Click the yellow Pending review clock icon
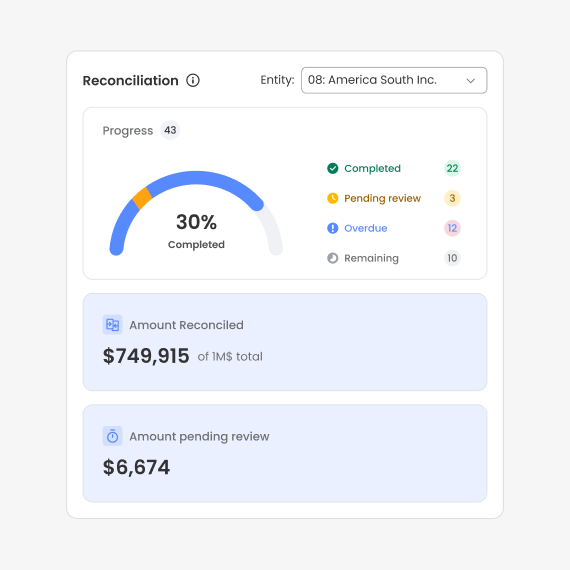 tap(332, 198)
